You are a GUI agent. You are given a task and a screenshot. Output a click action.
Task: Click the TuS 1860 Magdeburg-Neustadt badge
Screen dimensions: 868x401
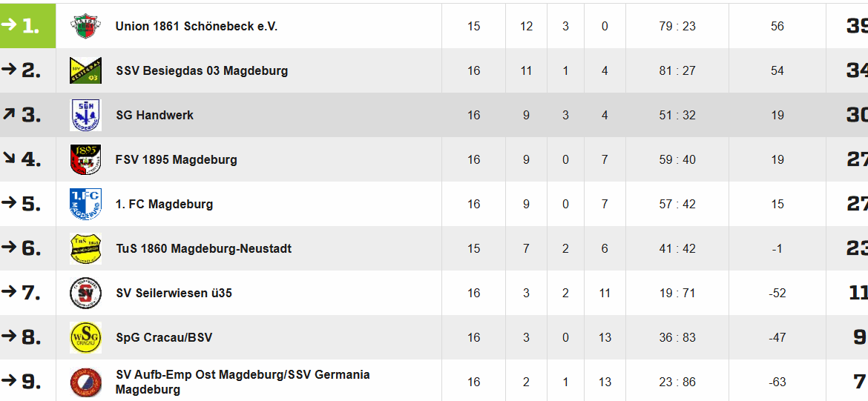coord(86,248)
